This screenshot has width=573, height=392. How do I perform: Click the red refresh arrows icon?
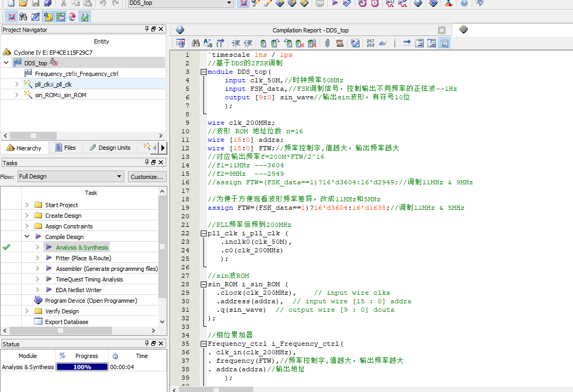tap(72, 16)
